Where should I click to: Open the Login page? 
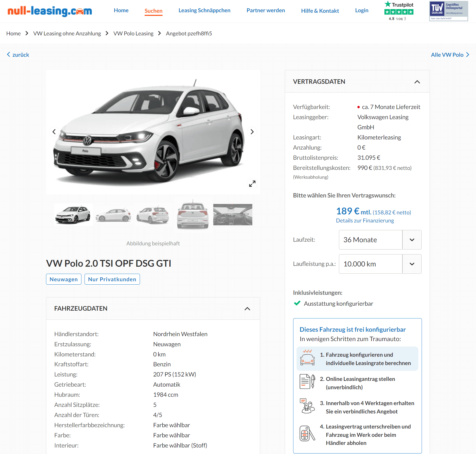(362, 10)
